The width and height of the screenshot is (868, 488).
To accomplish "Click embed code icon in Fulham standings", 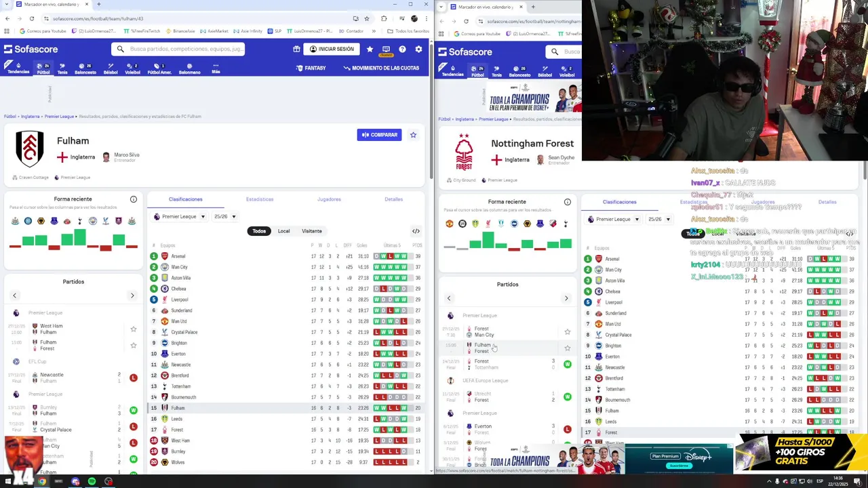I will pyautogui.click(x=416, y=231).
